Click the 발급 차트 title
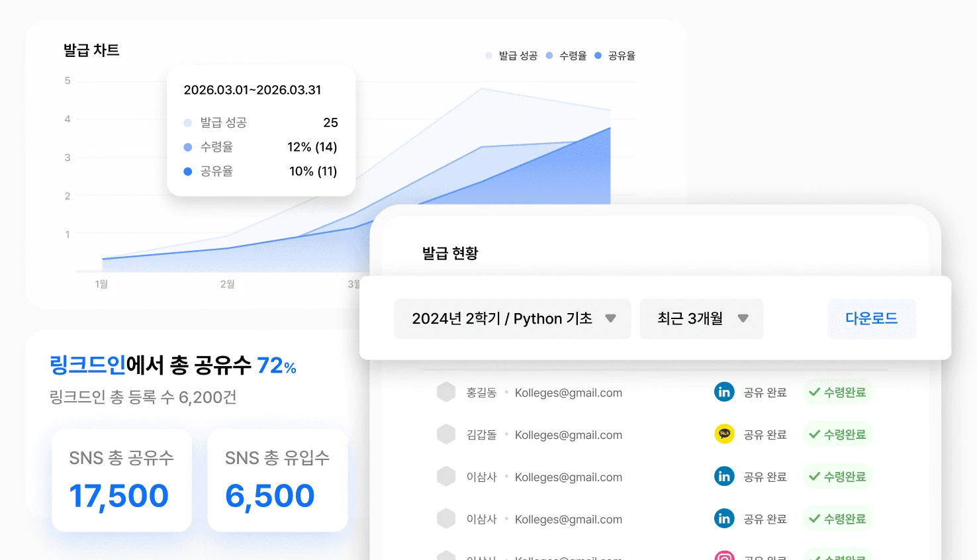 click(91, 50)
